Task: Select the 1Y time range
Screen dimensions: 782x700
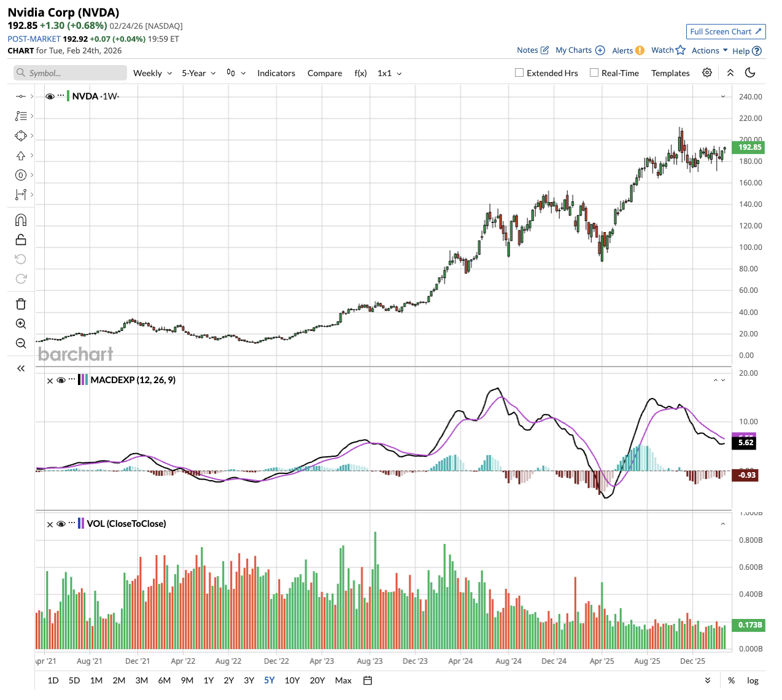Action: click(209, 680)
